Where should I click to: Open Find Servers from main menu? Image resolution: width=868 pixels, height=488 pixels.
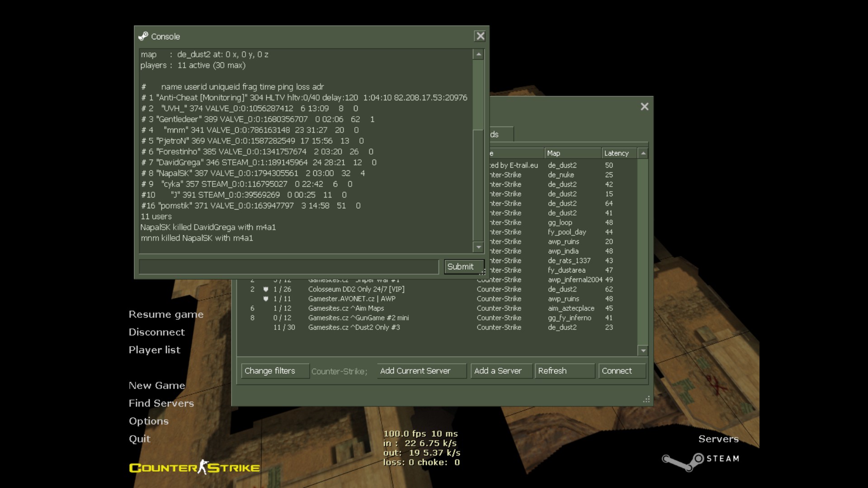point(161,403)
